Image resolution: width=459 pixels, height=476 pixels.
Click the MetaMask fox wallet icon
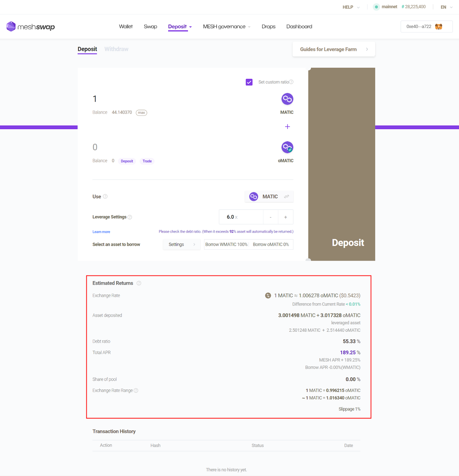point(439,27)
